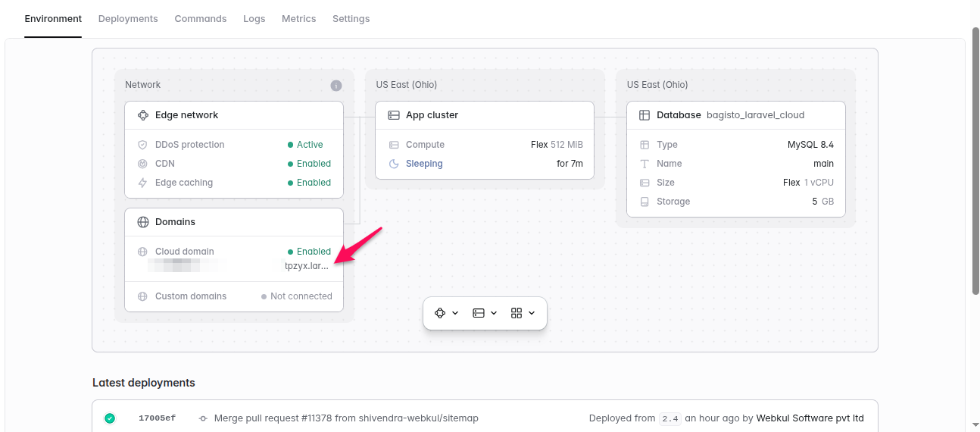Click the Network info icon
Image resolution: width=980 pixels, height=432 pixels.
(336, 86)
